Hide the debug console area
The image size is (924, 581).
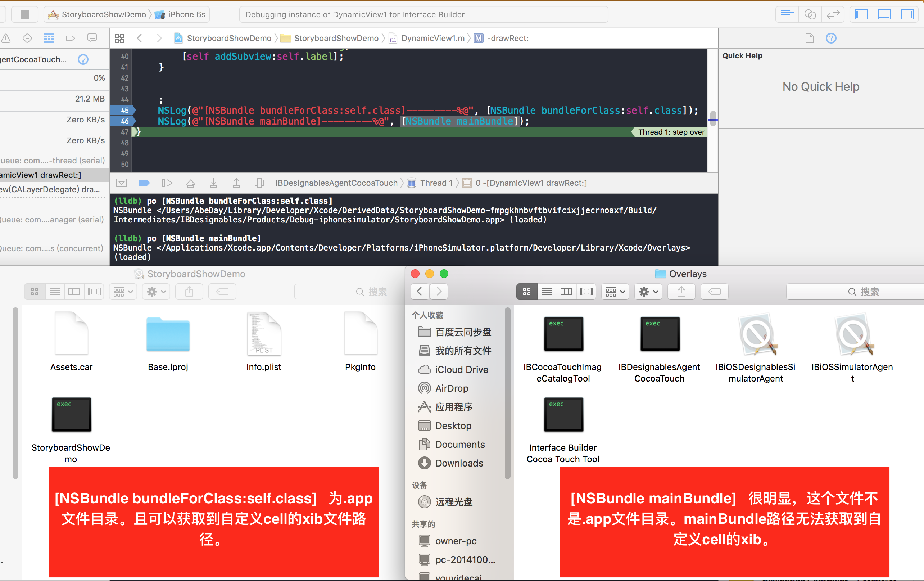pos(122,183)
